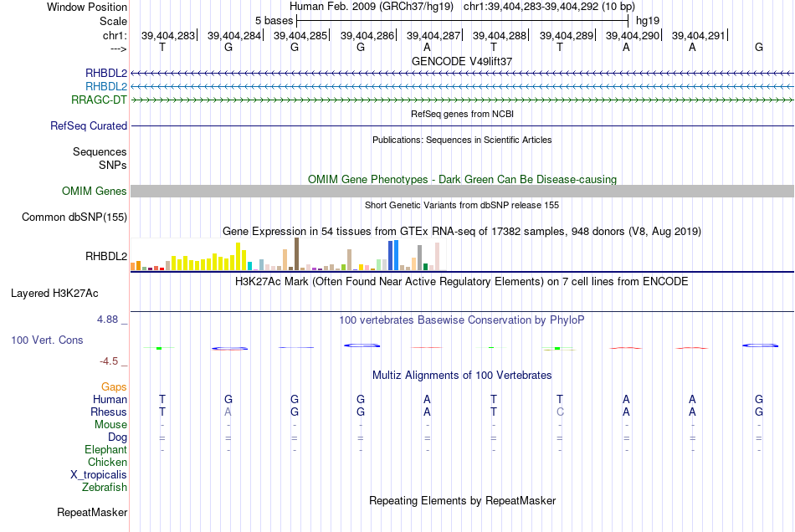This screenshot has width=795, height=532.
Task: Click the 'chr1:' base position label
Action: [115, 35]
